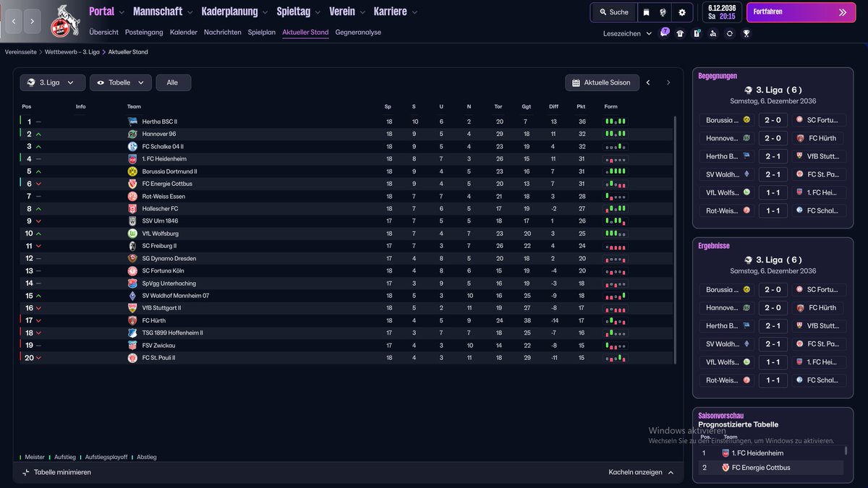Image resolution: width=868 pixels, height=488 pixels.
Task: Click FC St. Pauli II badge in table
Action: (x=132, y=358)
